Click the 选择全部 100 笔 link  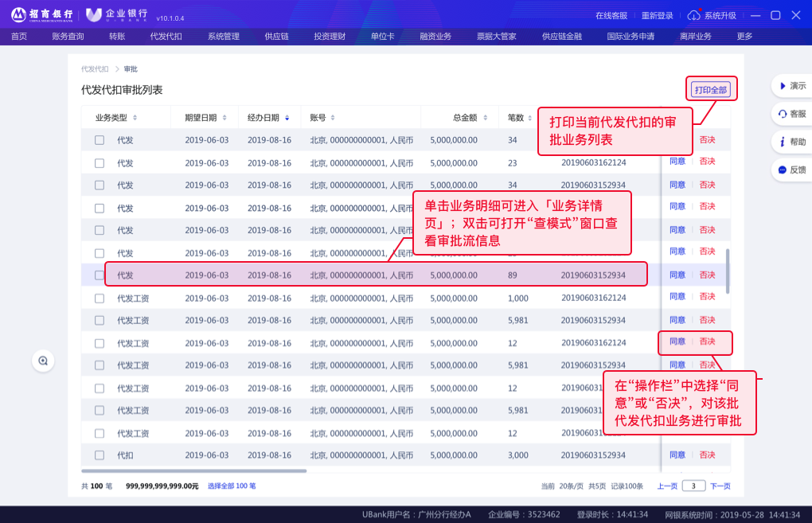232,486
